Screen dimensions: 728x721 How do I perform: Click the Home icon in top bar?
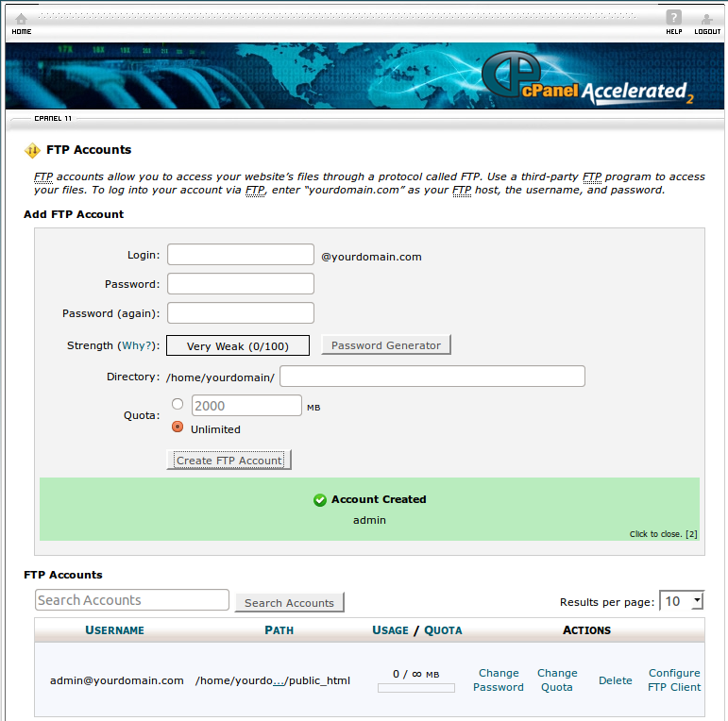[21, 19]
